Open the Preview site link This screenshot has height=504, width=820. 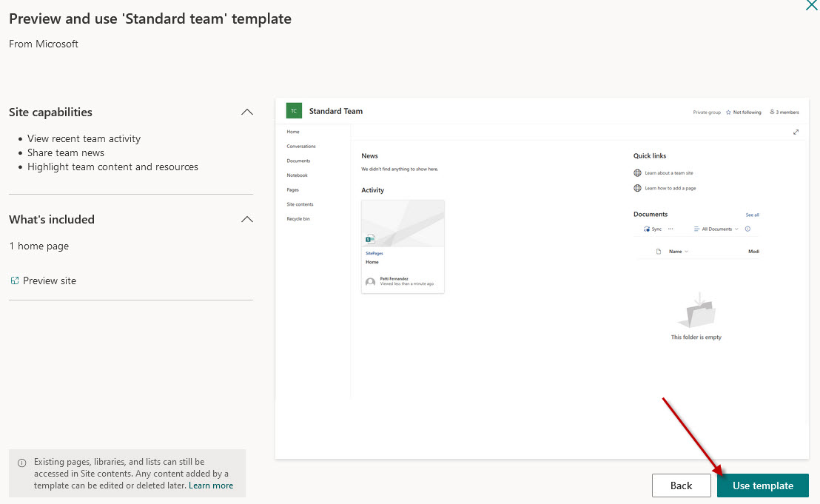[x=50, y=280]
